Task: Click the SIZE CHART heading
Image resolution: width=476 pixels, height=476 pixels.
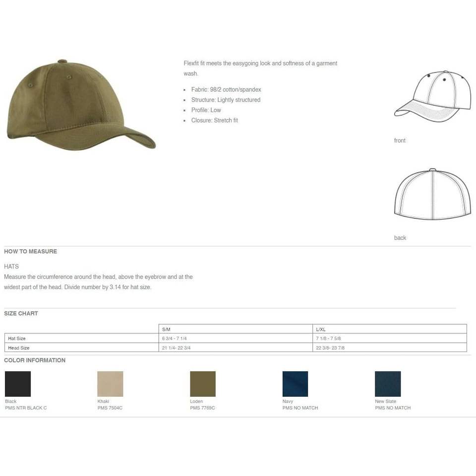Action: (21, 313)
